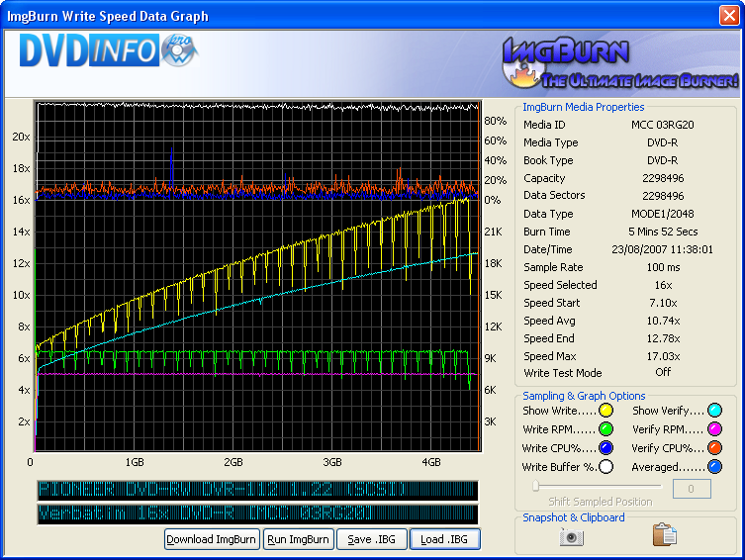Toggle the blue Write CPU% indicator

(605, 447)
